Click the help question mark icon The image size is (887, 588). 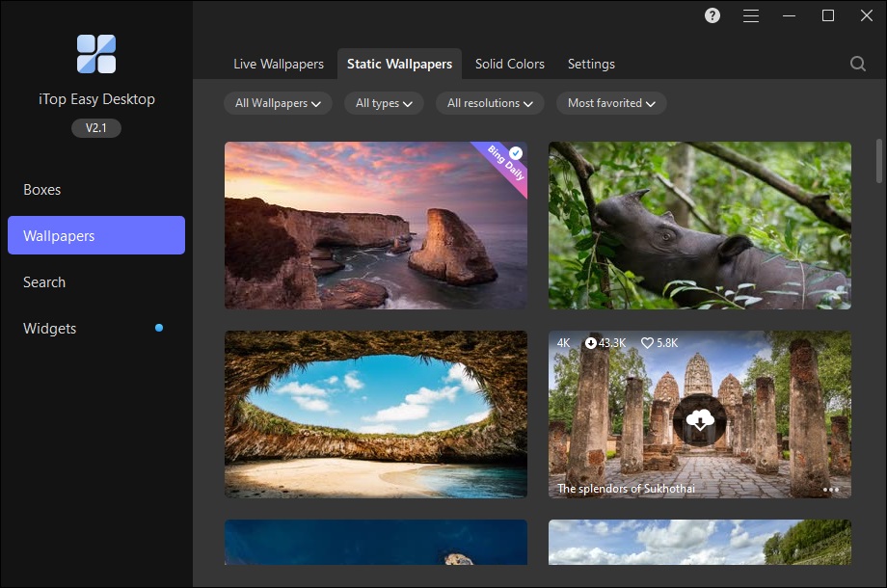click(712, 15)
